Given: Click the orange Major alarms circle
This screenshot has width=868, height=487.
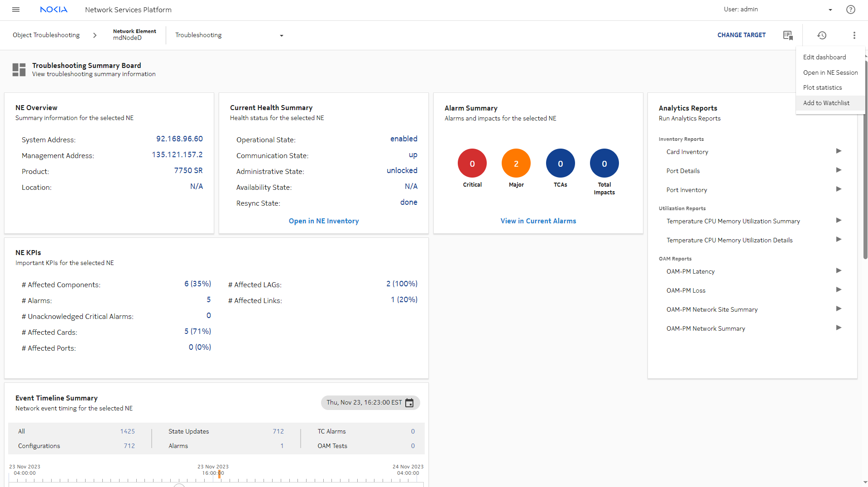Looking at the screenshot, I should click(x=516, y=164).
